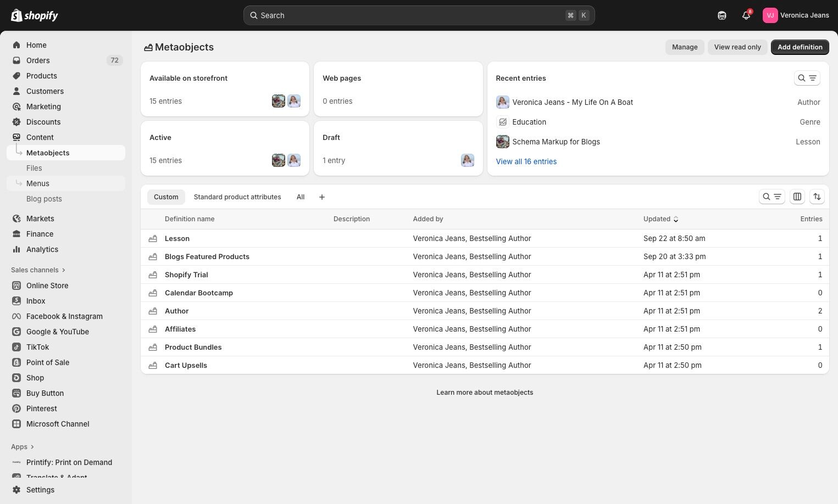838x504 pixels.
Task: Select the All tab
Action: tap(301, 197)
